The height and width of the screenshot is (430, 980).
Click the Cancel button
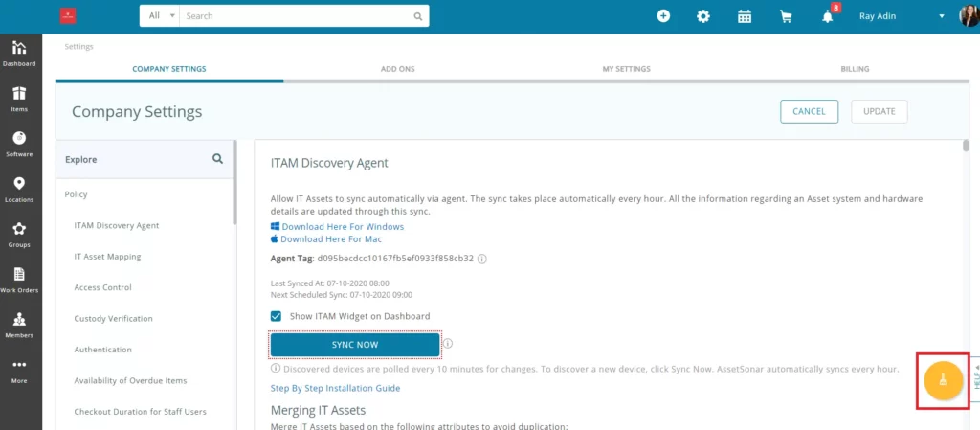tap(809, 111)
